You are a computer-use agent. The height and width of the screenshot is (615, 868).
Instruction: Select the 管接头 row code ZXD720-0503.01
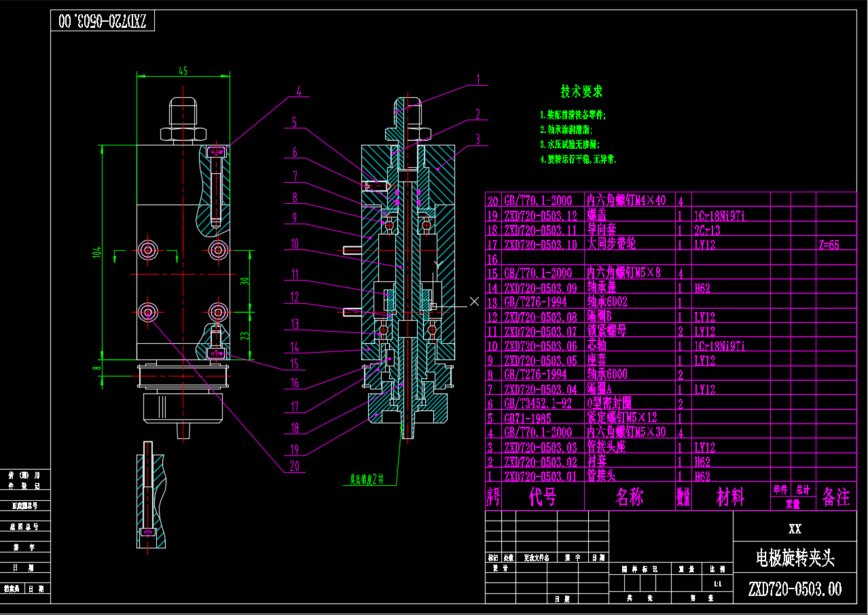540,476
